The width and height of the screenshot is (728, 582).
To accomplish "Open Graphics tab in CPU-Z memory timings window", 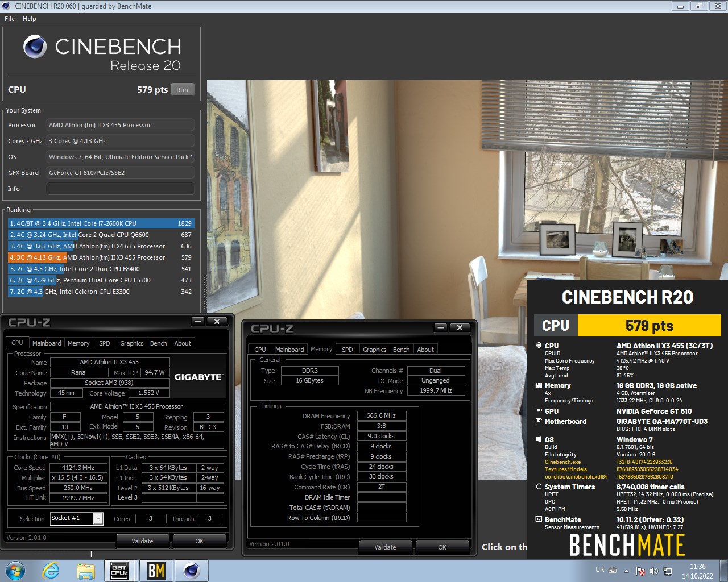I will (x=375, y=350).
